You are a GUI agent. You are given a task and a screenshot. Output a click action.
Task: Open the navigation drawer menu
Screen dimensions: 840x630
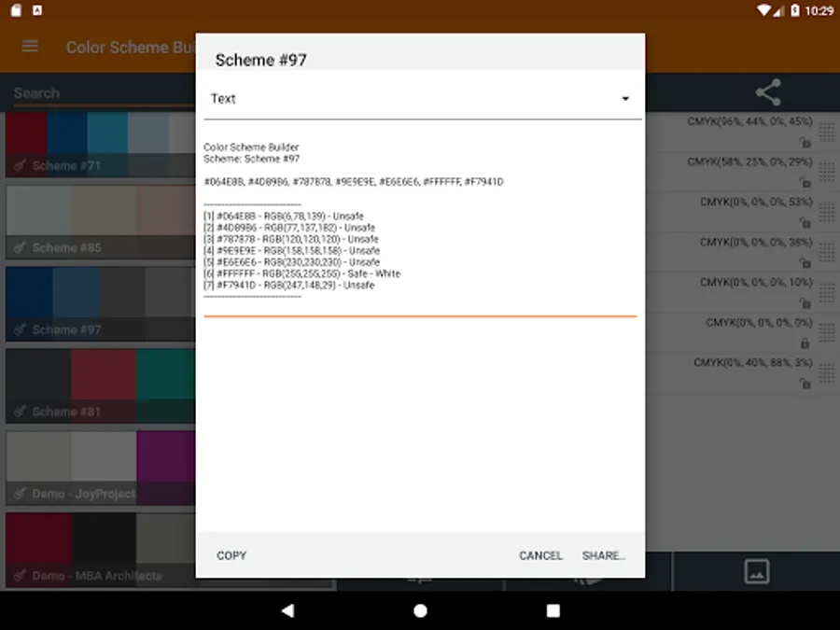29,47
